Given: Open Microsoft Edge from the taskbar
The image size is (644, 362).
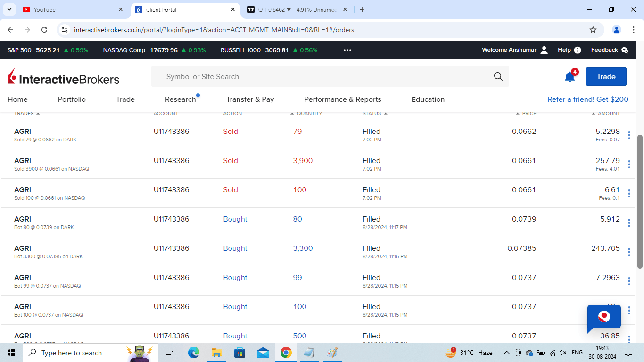Looking at the screenshot, I should click(x=194, y=353).
